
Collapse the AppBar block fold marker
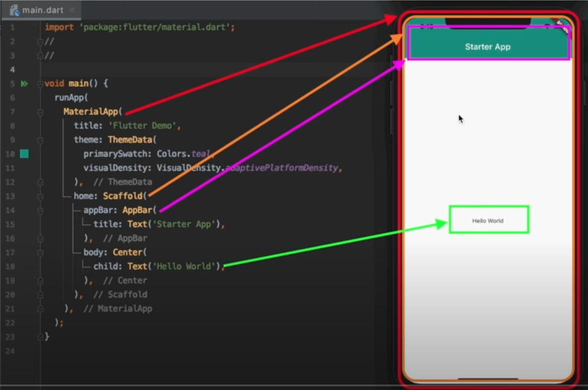[40, 210]
